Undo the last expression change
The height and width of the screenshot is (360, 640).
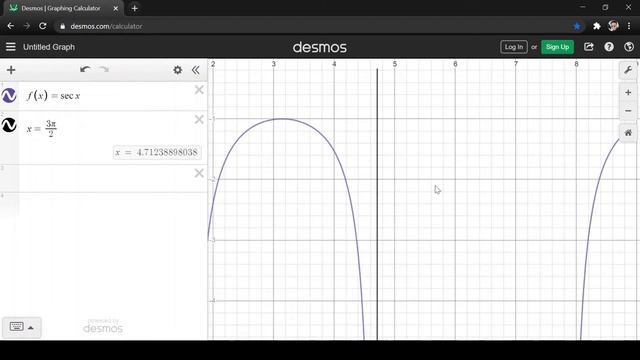tap(85, 69)
